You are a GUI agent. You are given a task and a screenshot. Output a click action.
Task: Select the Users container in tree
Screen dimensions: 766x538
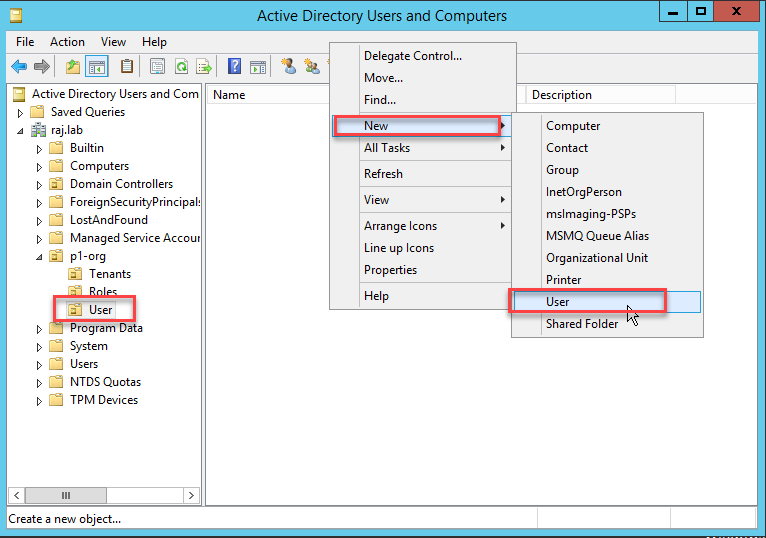tap(84, 364)
